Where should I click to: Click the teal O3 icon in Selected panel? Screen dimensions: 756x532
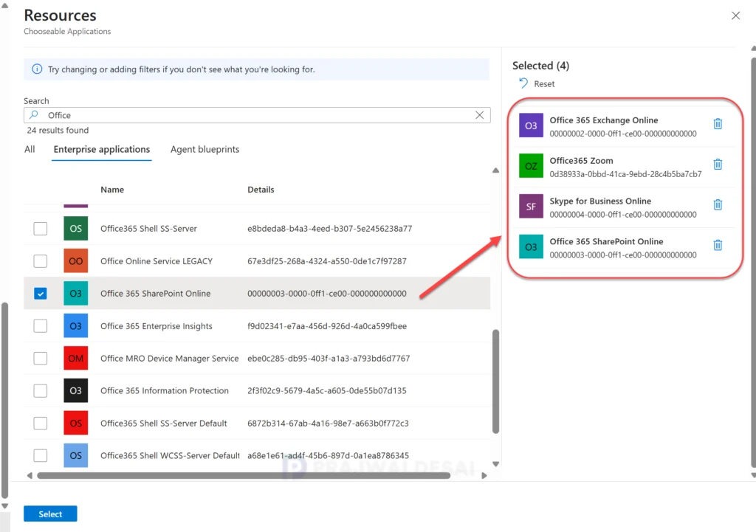[531, 246]
